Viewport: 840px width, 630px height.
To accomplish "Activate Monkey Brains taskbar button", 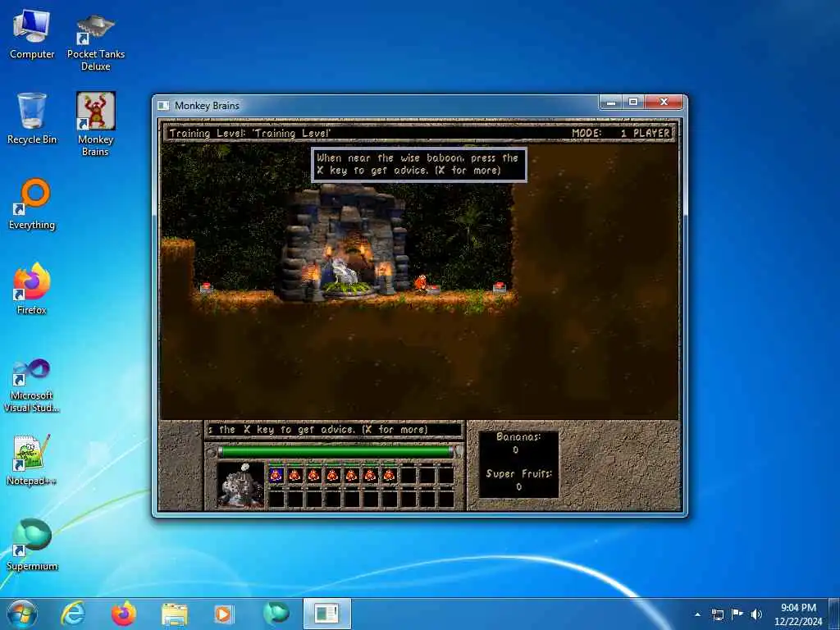I will pos(327,614).
